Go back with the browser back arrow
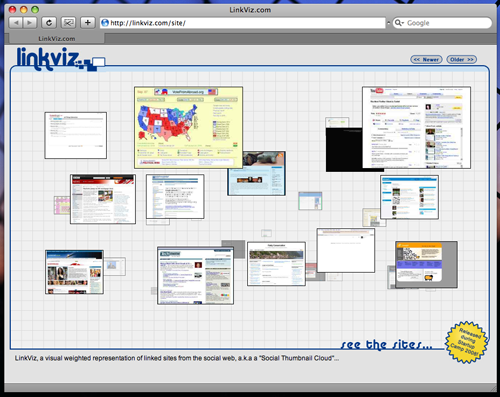The image size is (500, 397). tap(15, 23)
